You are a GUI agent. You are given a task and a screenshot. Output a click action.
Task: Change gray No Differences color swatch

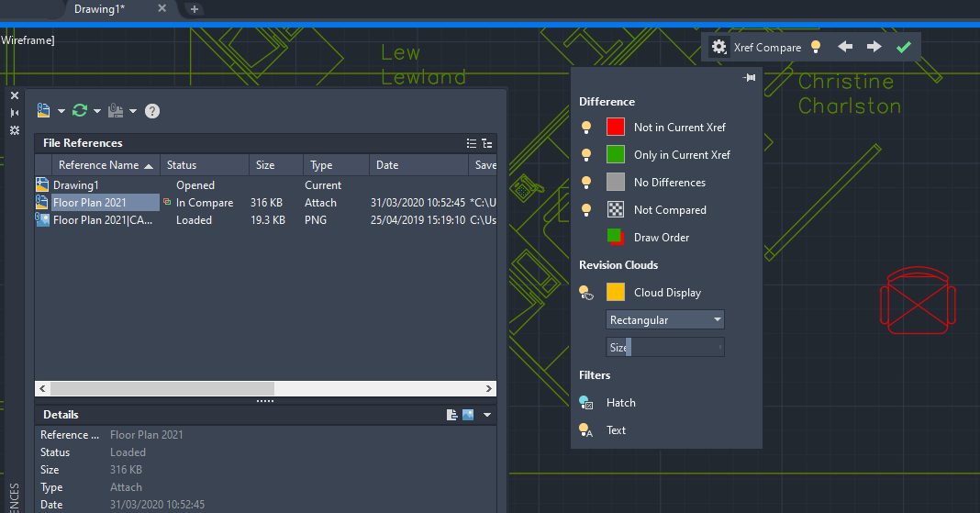tap(616, 182)
